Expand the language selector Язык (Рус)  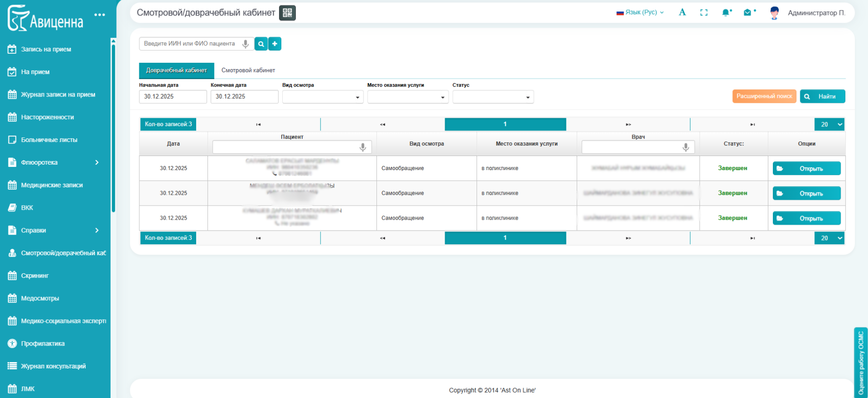click(640, 13)
